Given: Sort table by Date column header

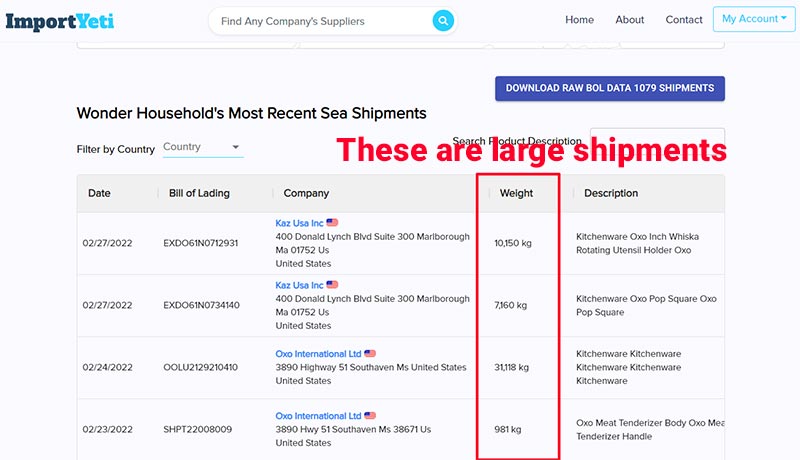Looking at the screenshot, I should 99,193.
